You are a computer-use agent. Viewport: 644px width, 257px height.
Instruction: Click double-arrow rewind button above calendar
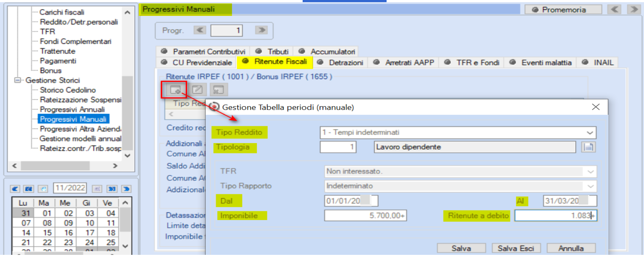(x=29, y=189)
